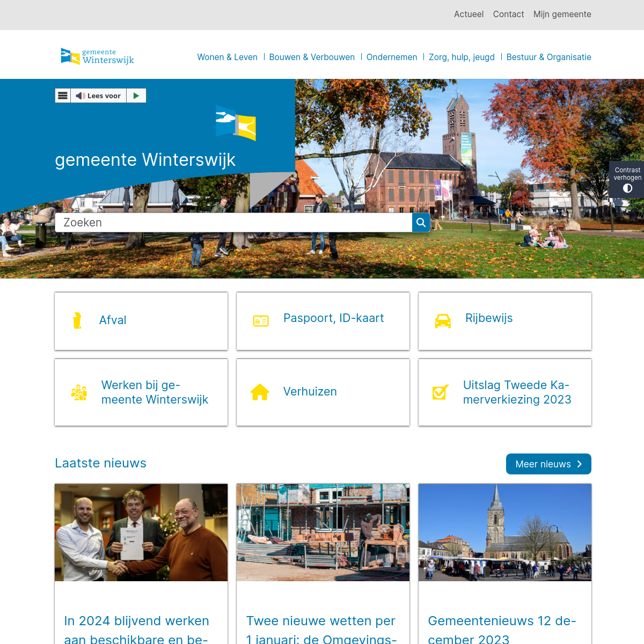
Task: Click the flag emblem in blue banner
Action: tap(236, 123)
